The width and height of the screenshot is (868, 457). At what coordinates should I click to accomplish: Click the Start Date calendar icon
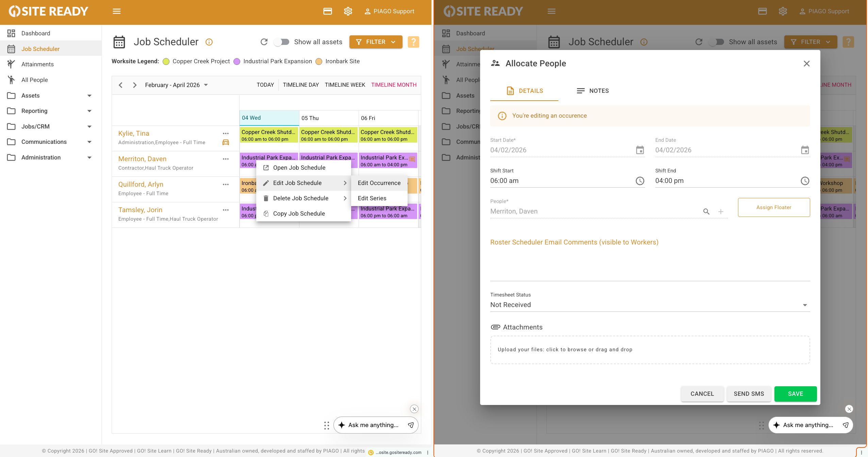click(640, 150)
